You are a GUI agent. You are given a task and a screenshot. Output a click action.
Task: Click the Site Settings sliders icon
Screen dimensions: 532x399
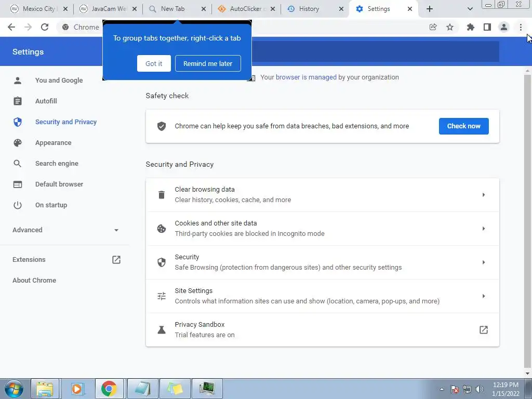click(162, 296)
